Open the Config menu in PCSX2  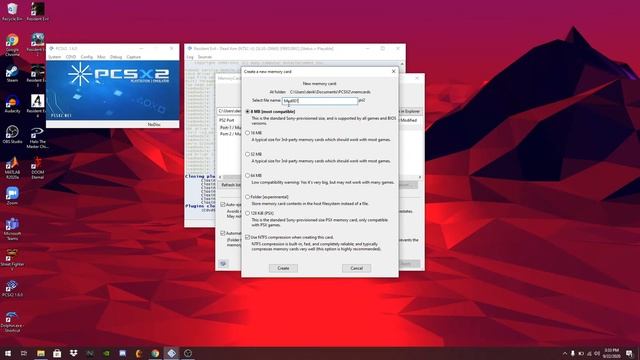87,57
